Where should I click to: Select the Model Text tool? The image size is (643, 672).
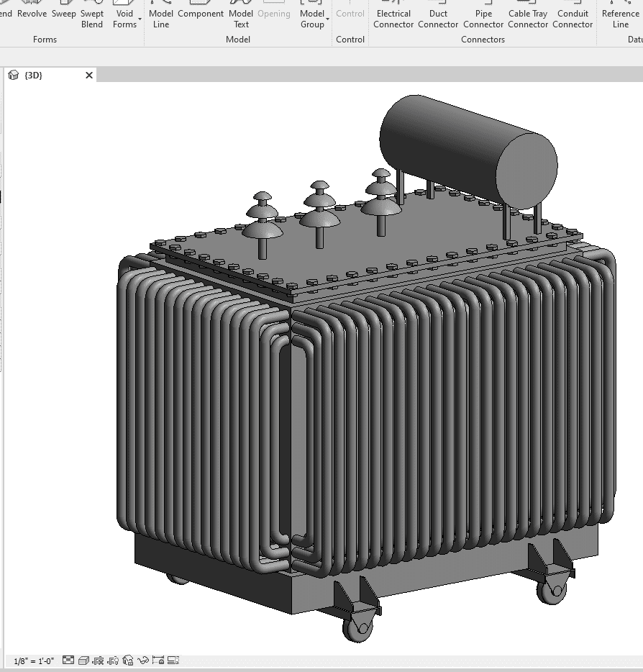pos(241,19)
